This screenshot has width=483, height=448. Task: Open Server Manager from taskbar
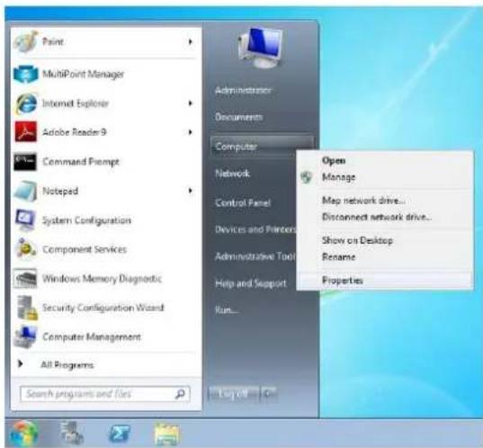[x=71, y=434]
